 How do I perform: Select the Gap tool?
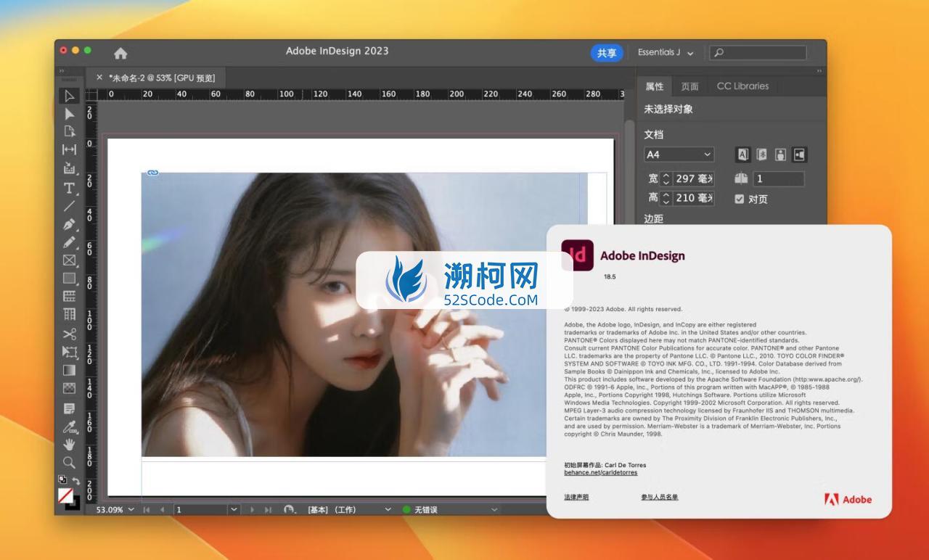pos(69,149)
